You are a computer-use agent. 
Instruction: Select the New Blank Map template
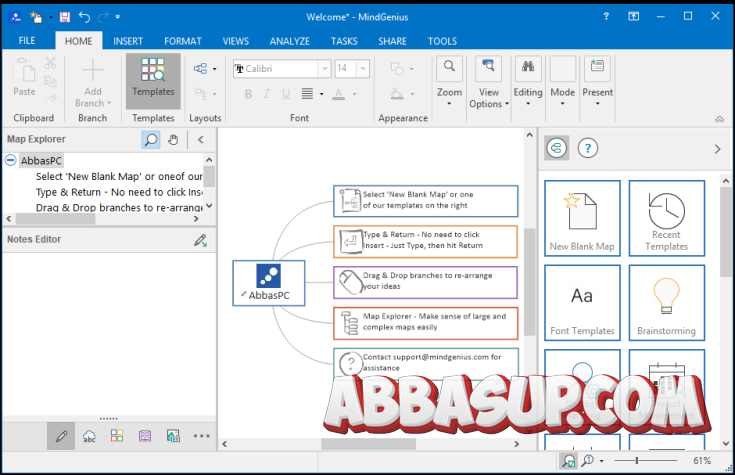582,219
